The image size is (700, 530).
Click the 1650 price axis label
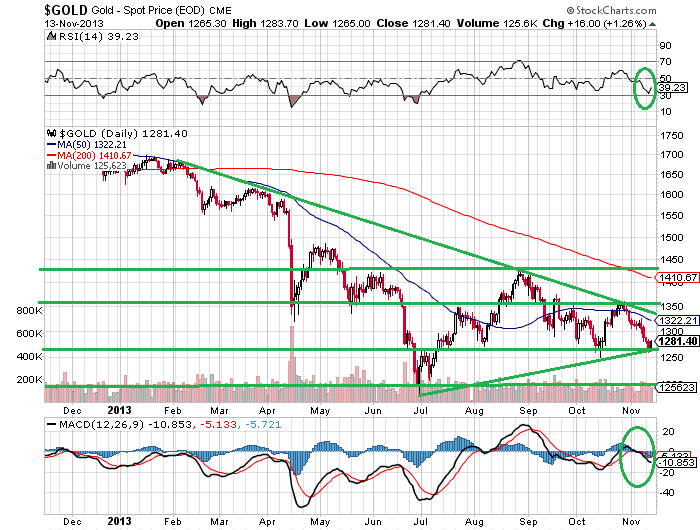click(671, 175)
